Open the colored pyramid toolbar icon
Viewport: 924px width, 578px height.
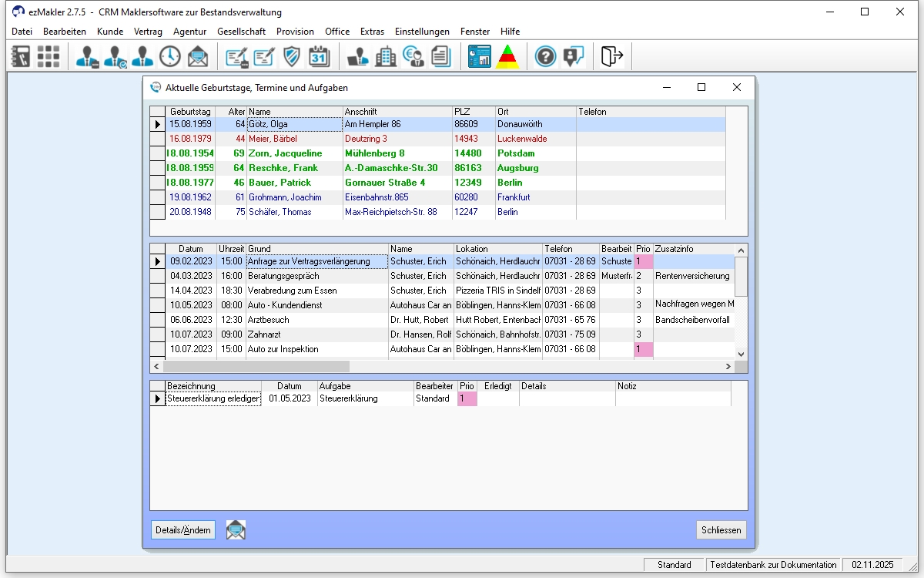click(507, 56)
